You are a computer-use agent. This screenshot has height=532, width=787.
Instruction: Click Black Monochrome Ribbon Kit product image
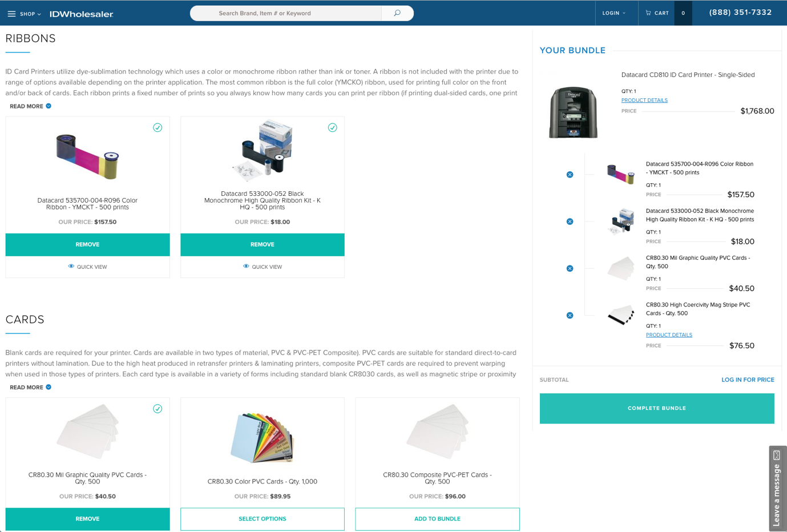[x=263, y=151]
